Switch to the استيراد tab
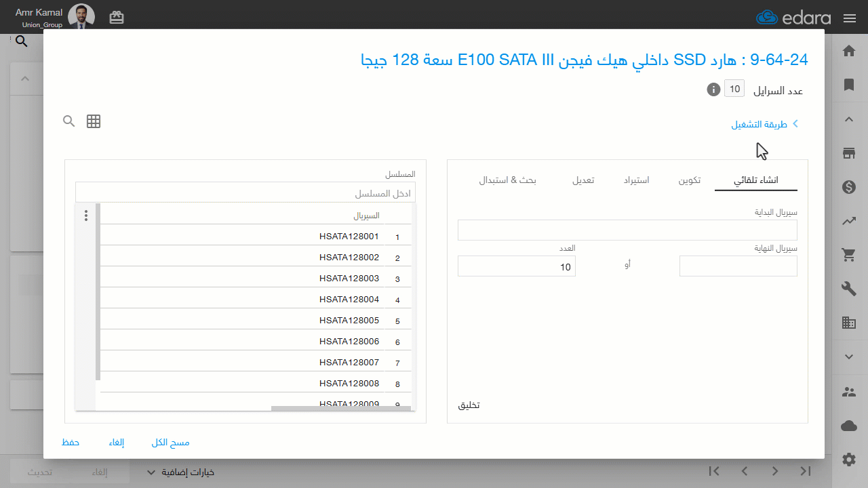868x488 pixels. coord(637,180)
